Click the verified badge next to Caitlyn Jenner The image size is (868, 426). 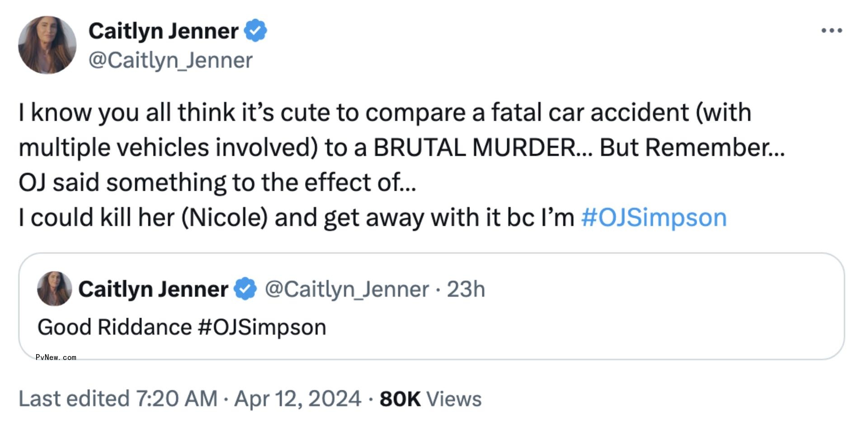pos(256,30)
